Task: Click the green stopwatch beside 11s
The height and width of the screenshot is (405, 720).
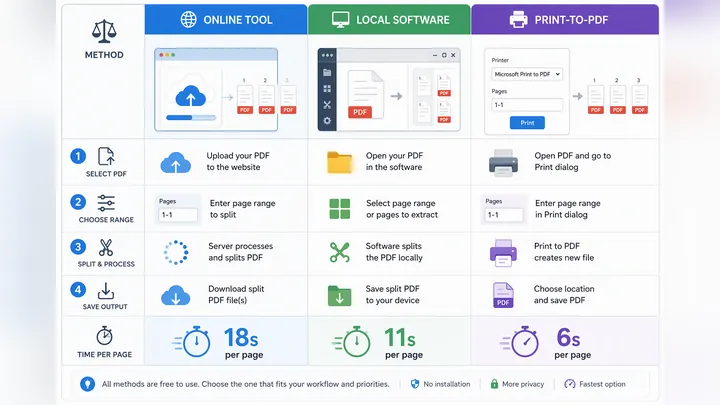Action: click(x=357, y=342)
